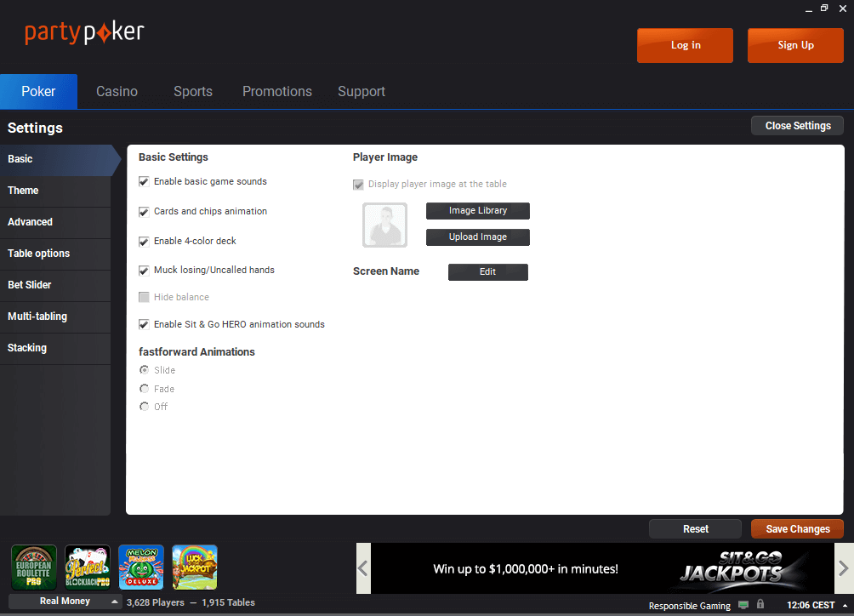Go to the Support tab
854x616 pixels.
(362, 92)
